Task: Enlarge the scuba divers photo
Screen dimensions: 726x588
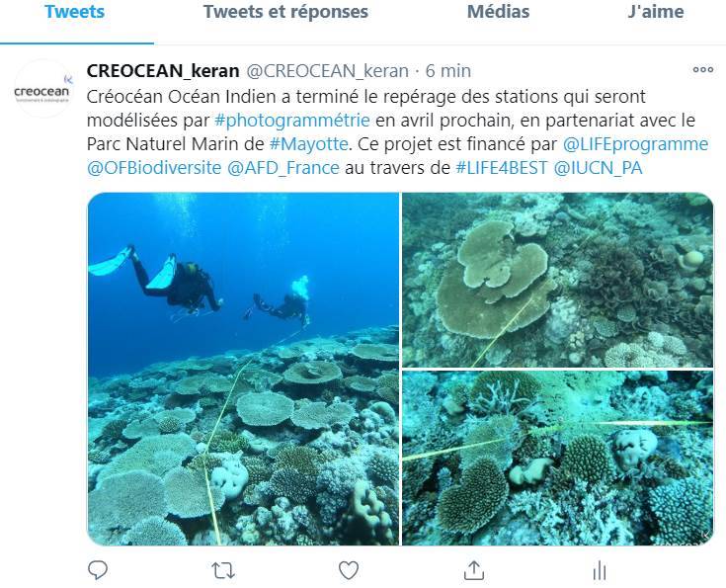Action: [243, 369]
